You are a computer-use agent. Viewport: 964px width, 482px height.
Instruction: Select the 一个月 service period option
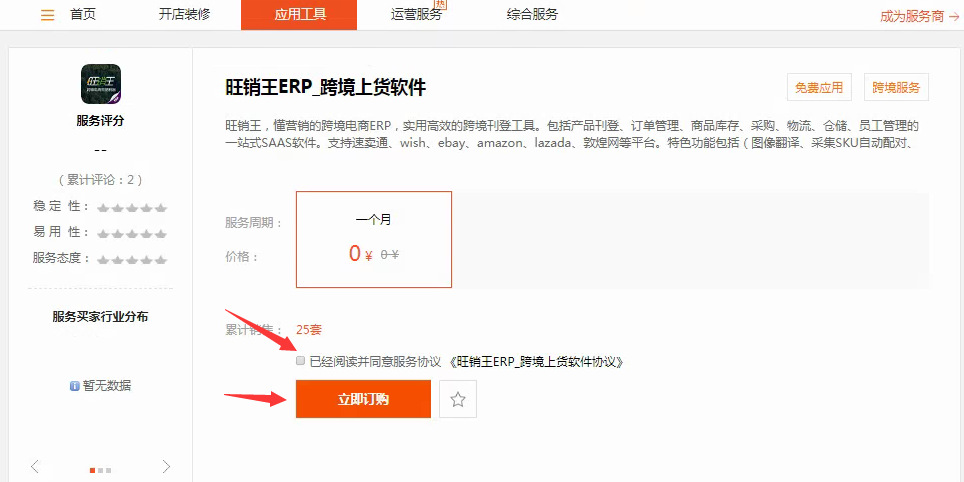(374, 239)
